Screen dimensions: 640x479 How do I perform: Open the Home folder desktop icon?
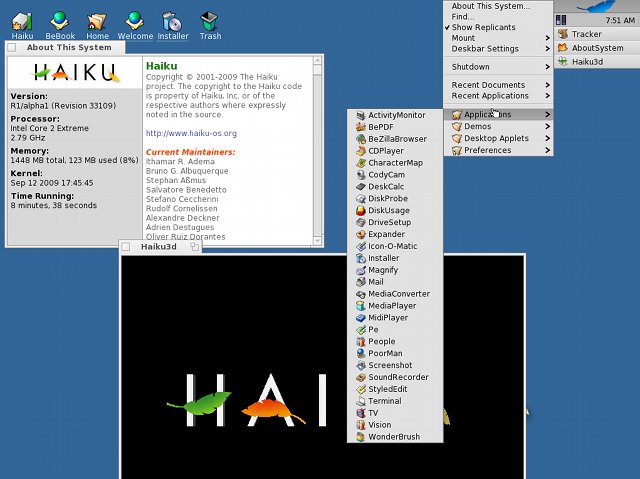pos(97,25)
